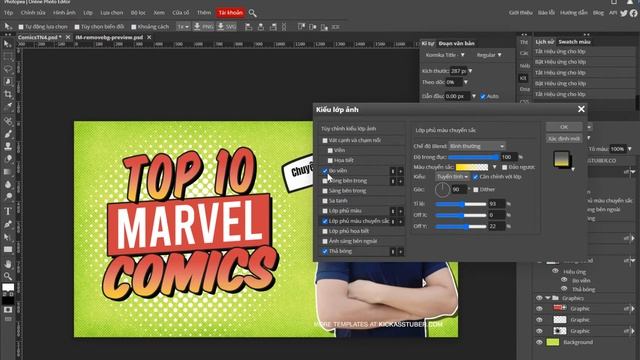Hide the Background layer
This screenshot has width=640, height=360.
click(539, 342)
